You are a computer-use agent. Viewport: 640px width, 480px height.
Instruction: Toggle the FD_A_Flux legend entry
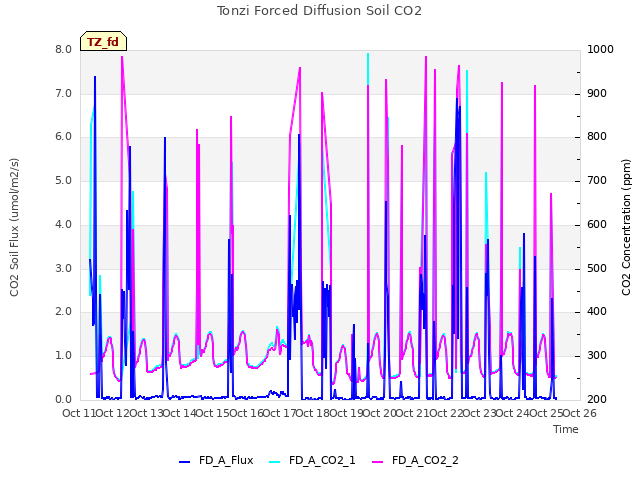216,460
